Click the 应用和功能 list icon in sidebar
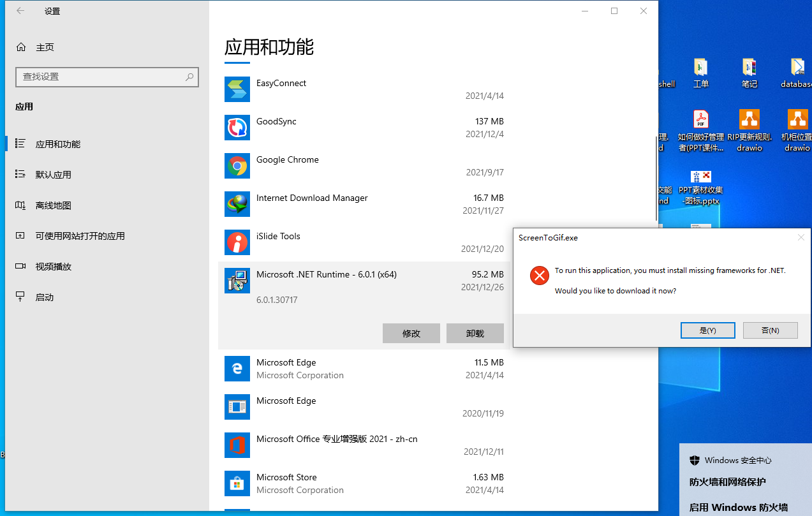 (x=20, y=144)
